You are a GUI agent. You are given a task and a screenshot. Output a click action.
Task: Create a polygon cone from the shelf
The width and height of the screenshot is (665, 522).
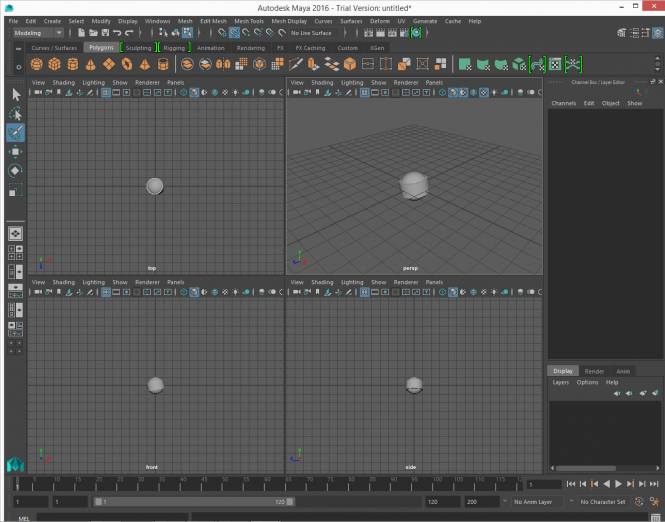90,64
